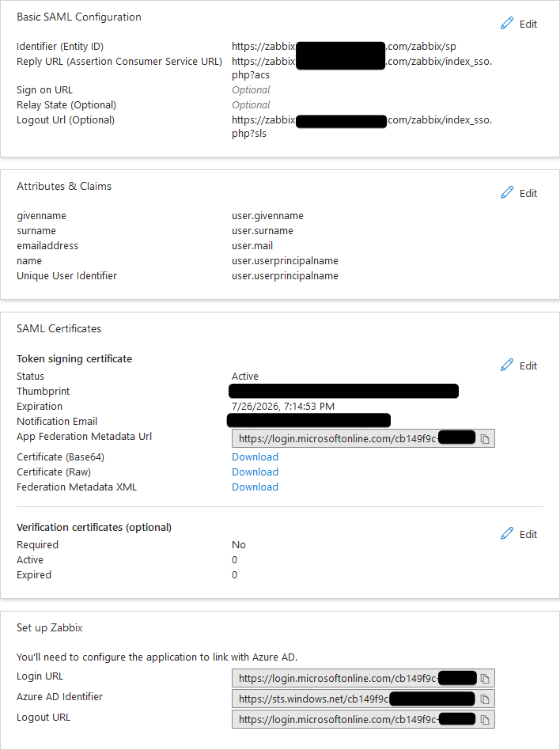Click the user.mail claim value
Viewport: 560px width, 750px height.
(252, 245)
